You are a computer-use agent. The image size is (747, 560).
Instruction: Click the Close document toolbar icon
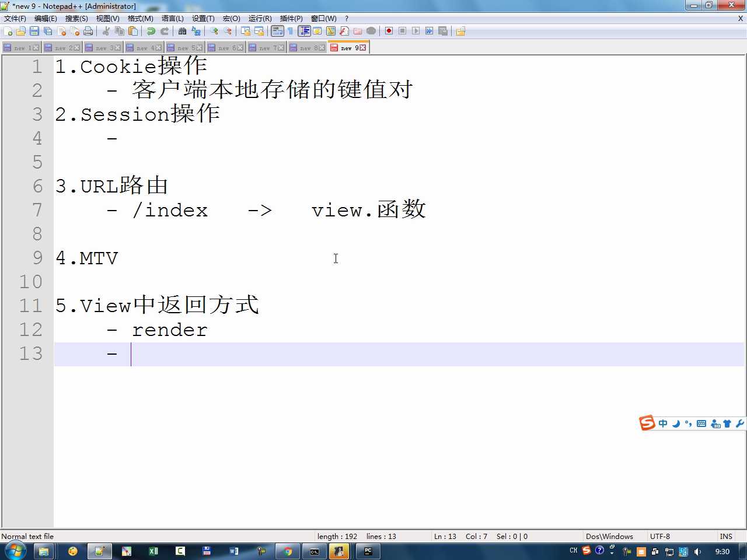[61, 31]
